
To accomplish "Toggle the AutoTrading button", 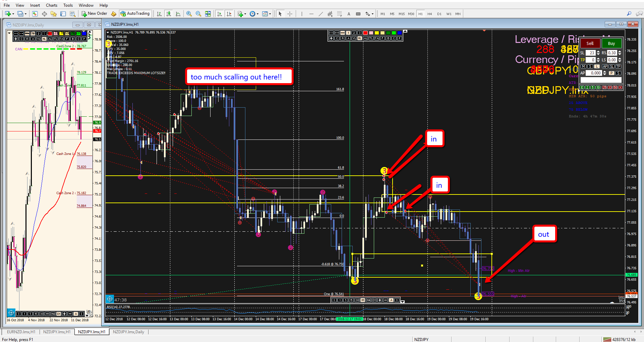I will [135, 13].
